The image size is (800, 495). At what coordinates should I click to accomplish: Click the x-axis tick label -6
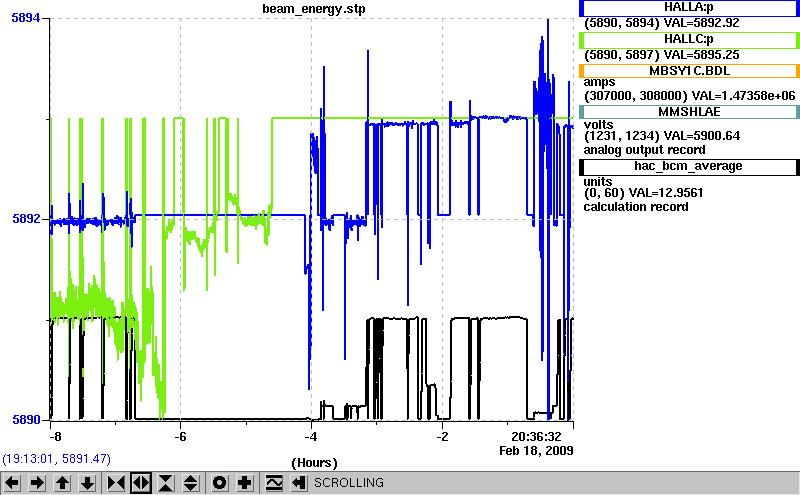point(180,437)
